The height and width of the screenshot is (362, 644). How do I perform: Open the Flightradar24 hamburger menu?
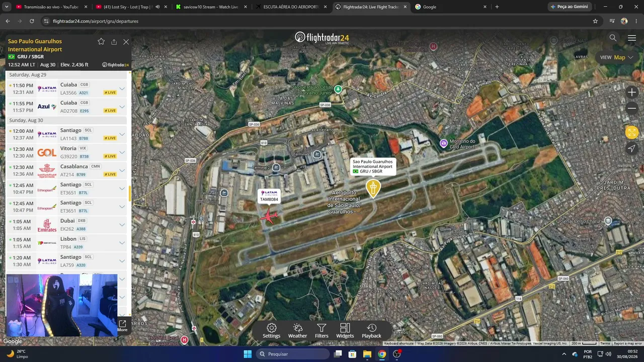point(632,38)
